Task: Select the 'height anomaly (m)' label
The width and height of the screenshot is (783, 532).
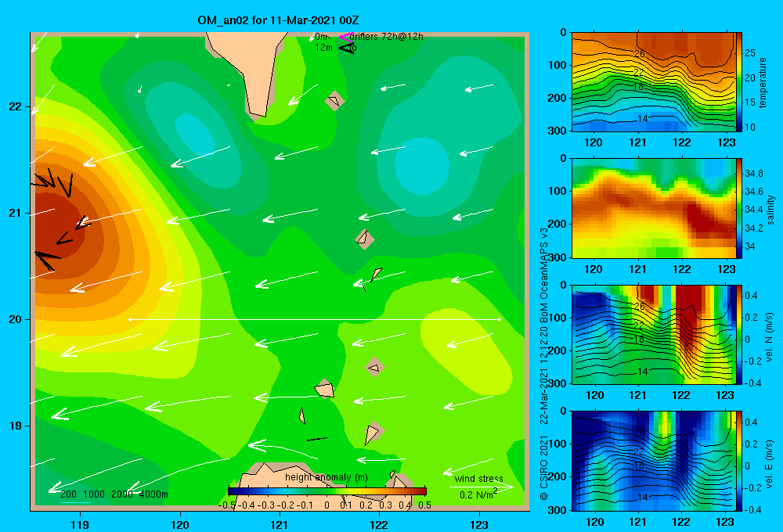Action: tap(327, 477)
